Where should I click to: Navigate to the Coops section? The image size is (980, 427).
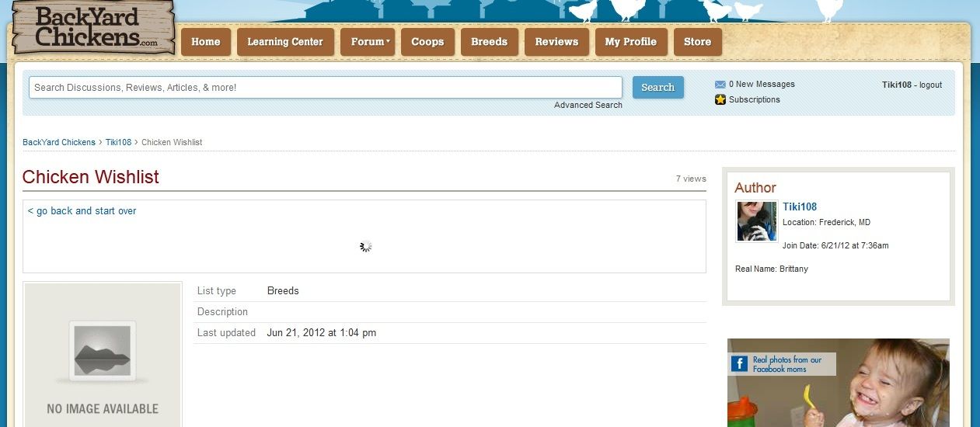coord(427,42)
